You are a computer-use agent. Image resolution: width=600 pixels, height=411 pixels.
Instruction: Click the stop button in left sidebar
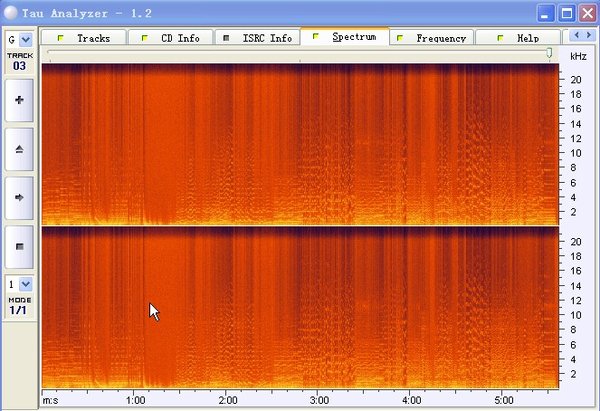pyautogui.click(x=19, y=247)
